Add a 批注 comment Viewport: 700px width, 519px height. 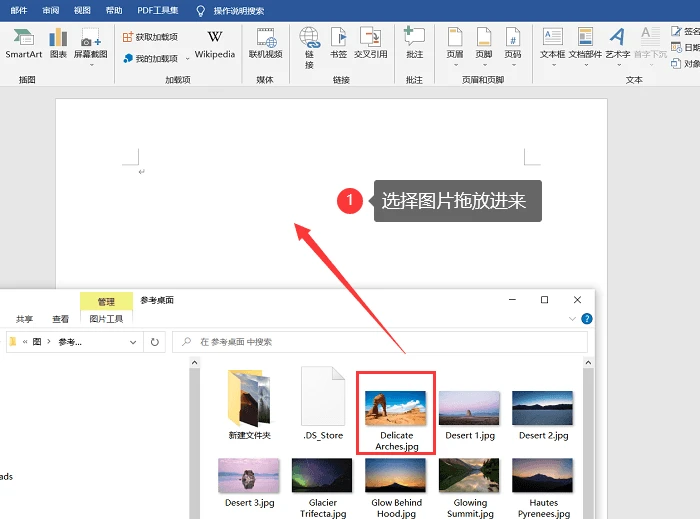[414, 43]
